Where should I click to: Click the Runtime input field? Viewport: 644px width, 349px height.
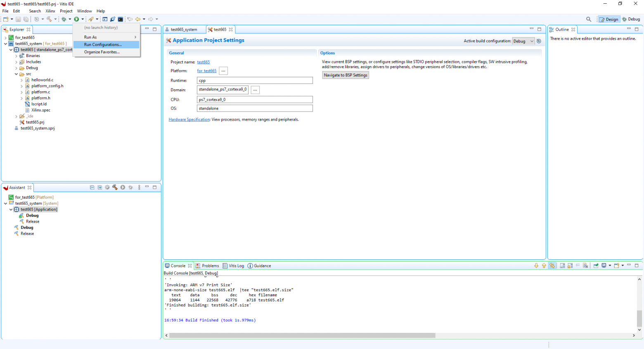(255, 81)
